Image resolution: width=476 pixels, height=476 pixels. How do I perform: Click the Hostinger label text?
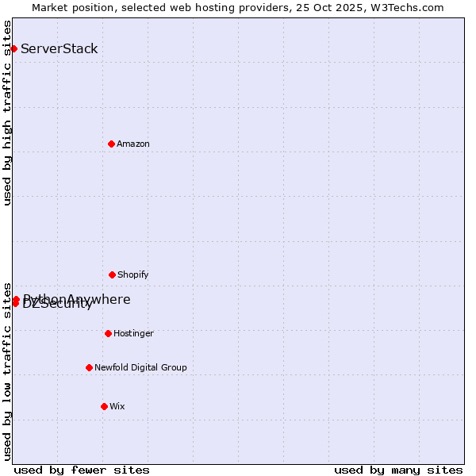tap(133, 333)
